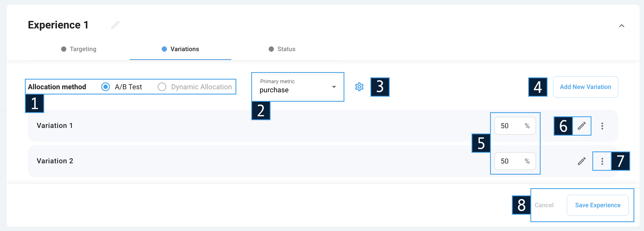The height and width of the screenshot is (231, 644).
Task: Select the Dynamic Allocation radio option
Action: pyautogui.click(x=162, y=87)
